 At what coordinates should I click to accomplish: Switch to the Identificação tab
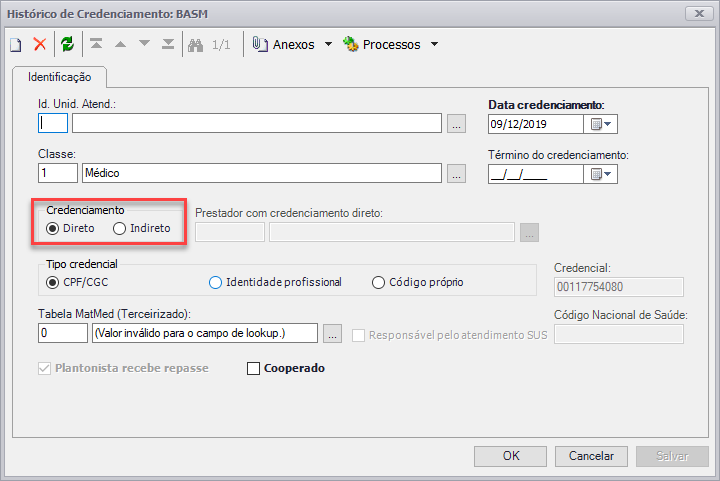tap(60, 77)
